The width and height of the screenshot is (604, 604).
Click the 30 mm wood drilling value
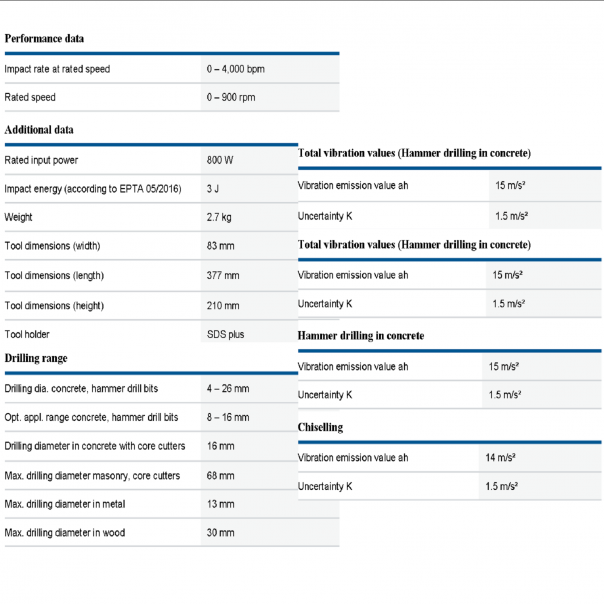coord(220,533)
